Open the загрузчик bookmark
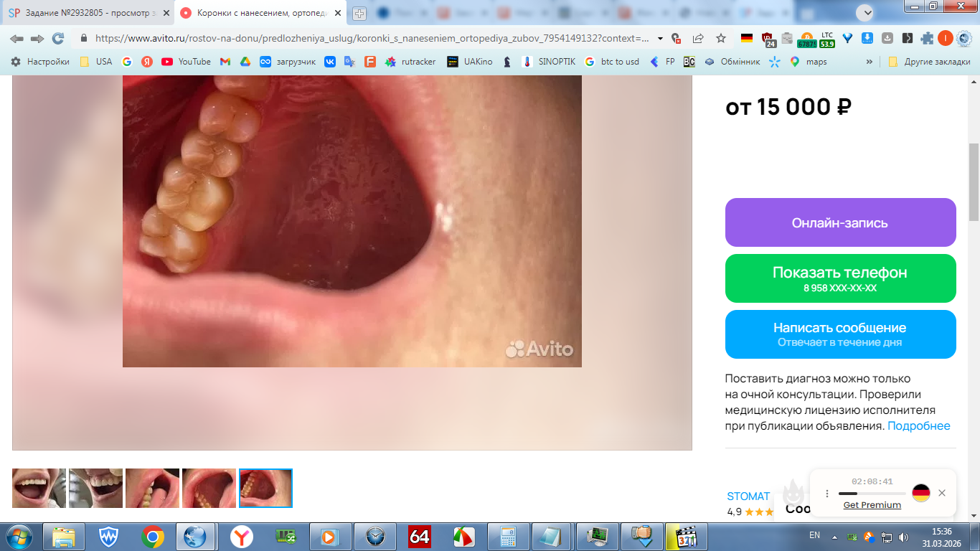This screenshot has height=551, width=980. point(288,62)
